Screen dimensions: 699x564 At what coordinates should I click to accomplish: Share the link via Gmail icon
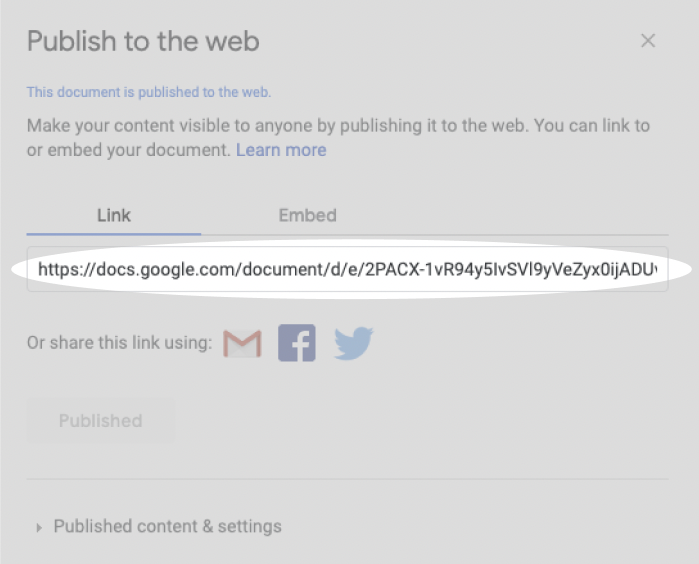(x=242, y=343)
